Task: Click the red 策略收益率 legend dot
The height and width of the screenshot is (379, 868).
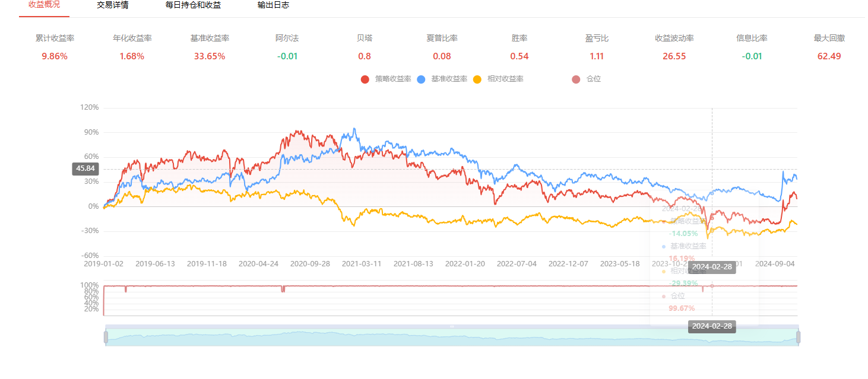Action: (365, 79)
